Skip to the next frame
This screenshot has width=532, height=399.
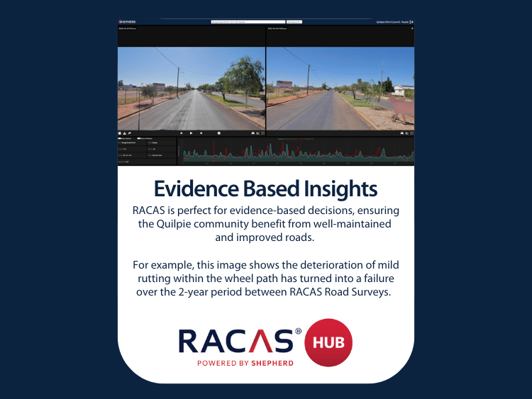[201, 133]
